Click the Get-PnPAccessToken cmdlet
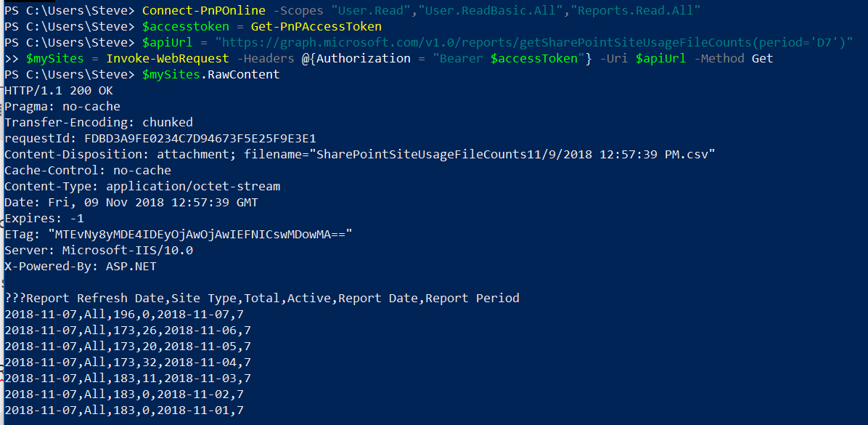Image resolution: width=868 pixels, height=425 pixels. click(x=316, y=27)
